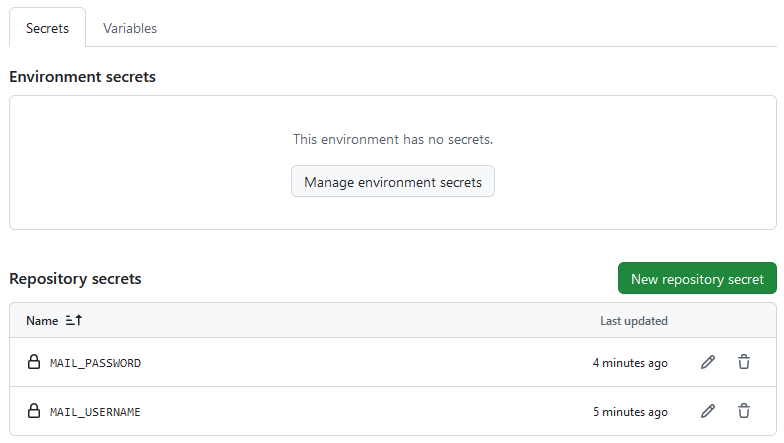Viewport: 784px width, 443px height.
Task: Delete the MAIL_PASSWORD secret using trash icon
Action: pyautogui.click(x=744, y=362)
